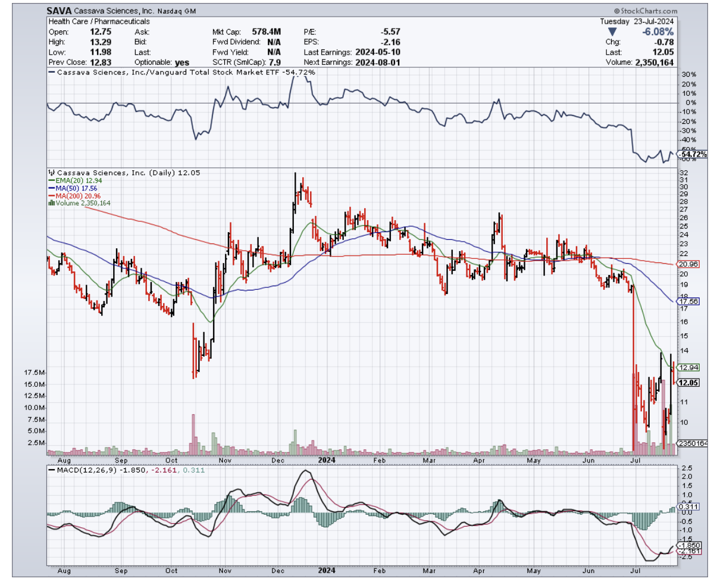This screenshot has height=588, width=714.
Task: Click the candlestick icon beside Cassava Sciences (Daily)
Action: tap(51, 173)
